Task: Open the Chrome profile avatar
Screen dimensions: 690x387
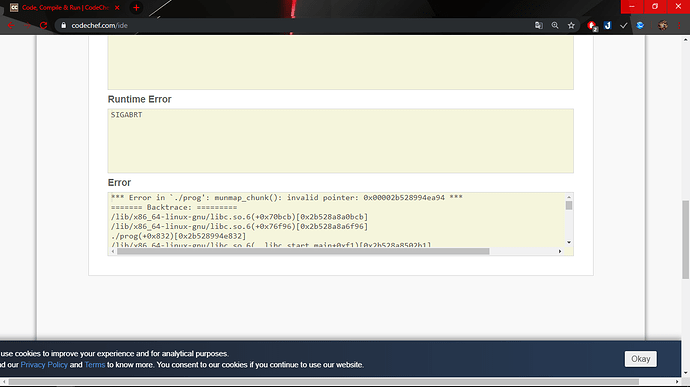Action: tap(663, 26)
